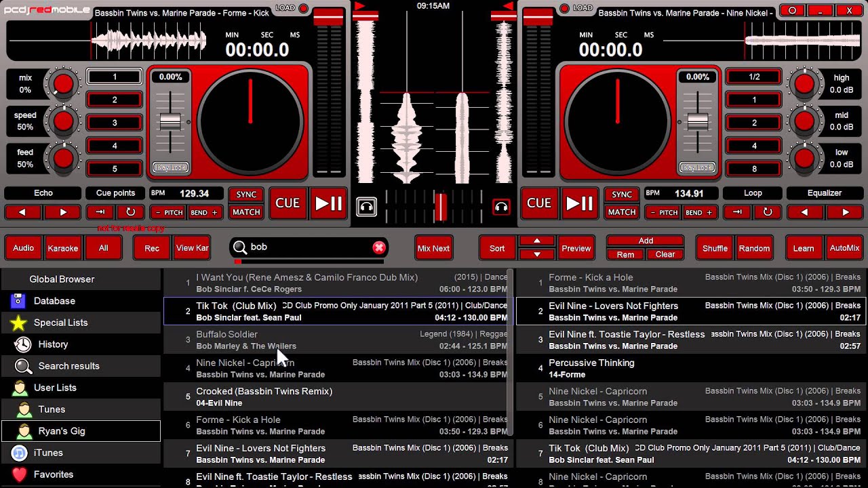Enable AutoMix
The height and width of the screenshot is (488, 868).
click(844, 248)
